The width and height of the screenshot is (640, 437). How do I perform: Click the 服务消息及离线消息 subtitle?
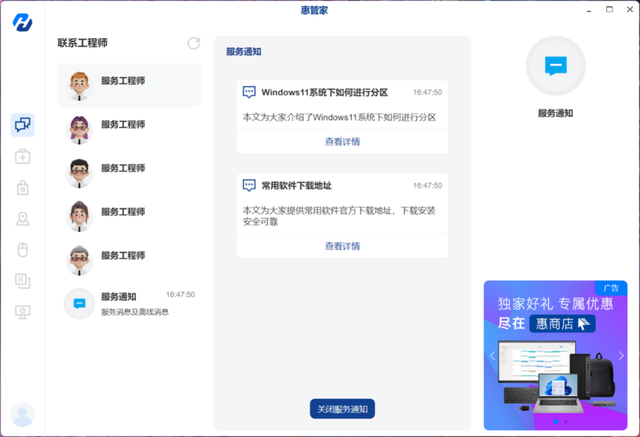tap(135, 312)
